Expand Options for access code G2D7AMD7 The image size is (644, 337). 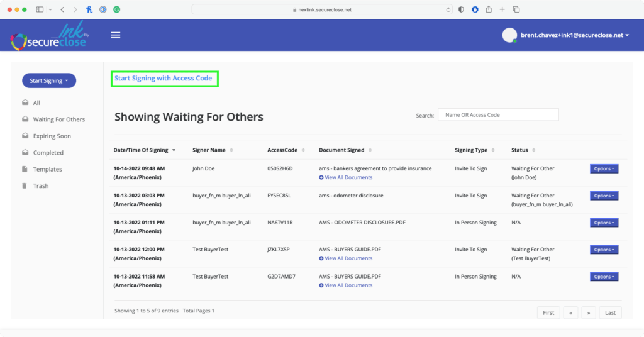pyautogui.click(x=604, y=277)
